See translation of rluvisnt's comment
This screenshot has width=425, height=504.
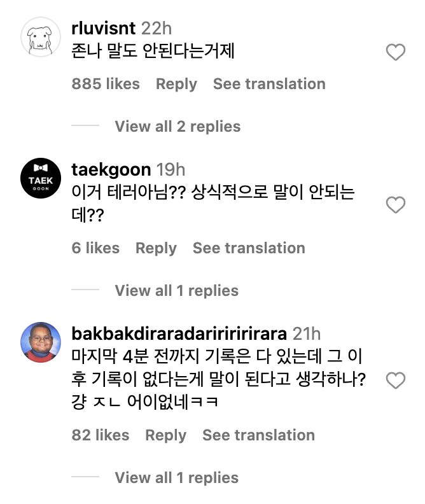[x=269, y=84]
